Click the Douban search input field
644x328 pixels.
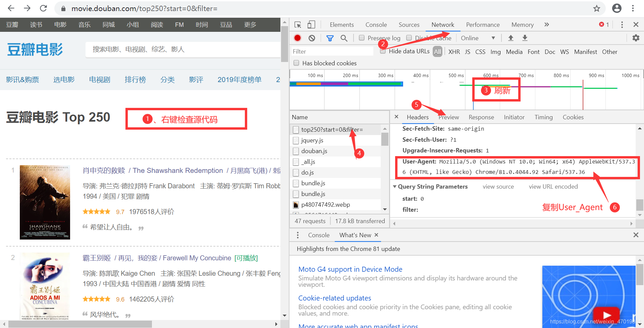pyautogui.click(x=183, y=50)
